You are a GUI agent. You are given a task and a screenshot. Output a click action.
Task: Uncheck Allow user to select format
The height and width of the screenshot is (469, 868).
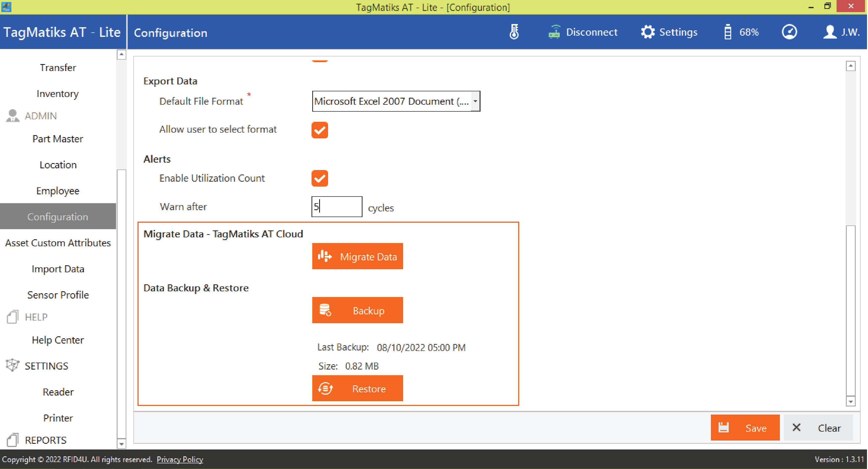[x=319, y=130]
